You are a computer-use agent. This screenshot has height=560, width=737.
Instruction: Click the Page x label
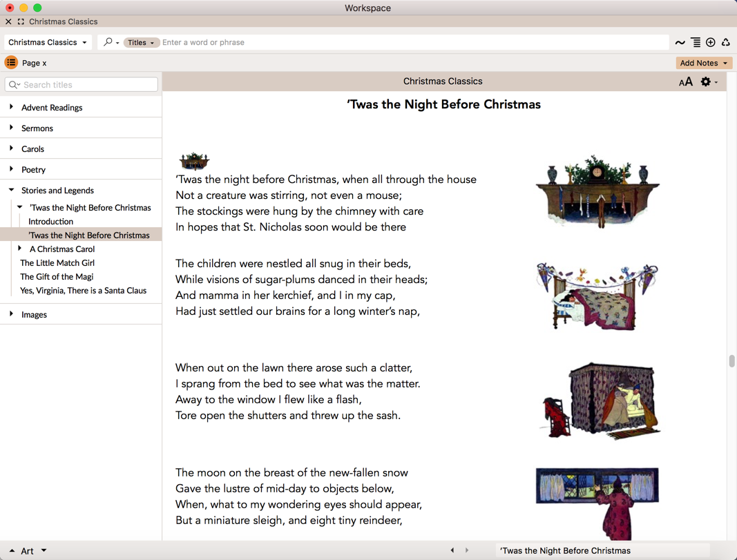[x=35, y=63]
